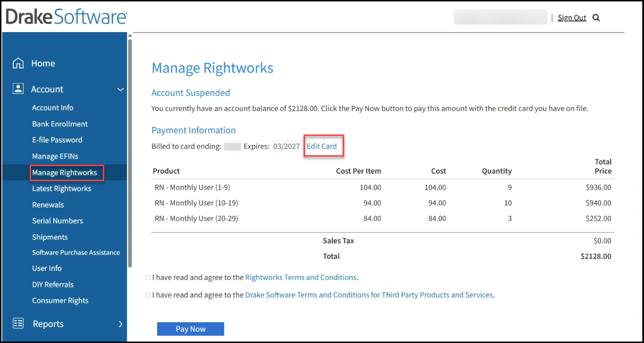Click the Edit Card link
Image resolution: width=644 pixels, height=343 pixels.
[x=322, y=146]
